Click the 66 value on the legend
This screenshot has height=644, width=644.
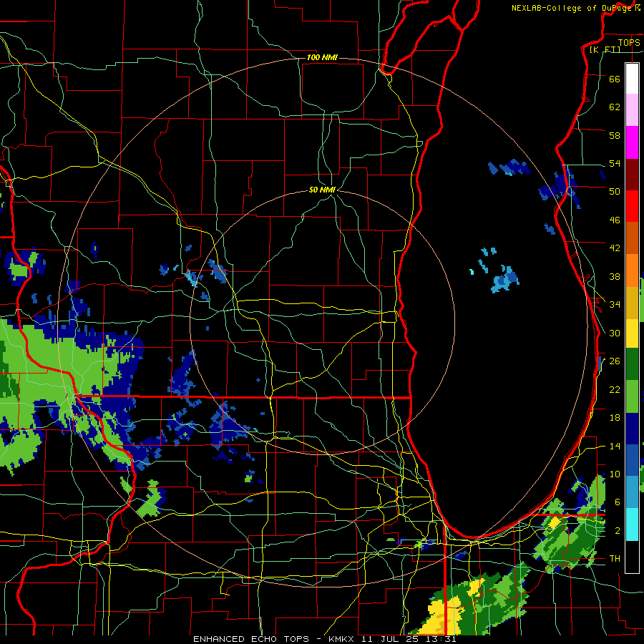coord(615,79)
